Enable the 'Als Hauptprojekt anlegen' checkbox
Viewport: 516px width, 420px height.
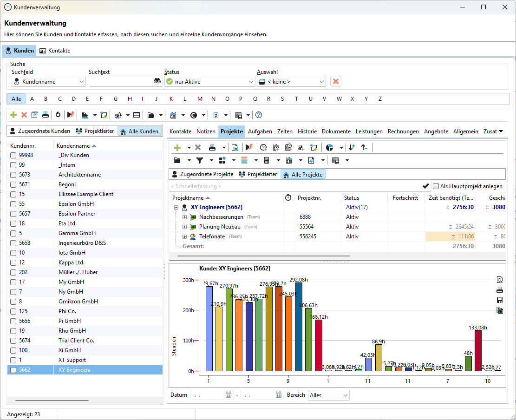[436, 186]
